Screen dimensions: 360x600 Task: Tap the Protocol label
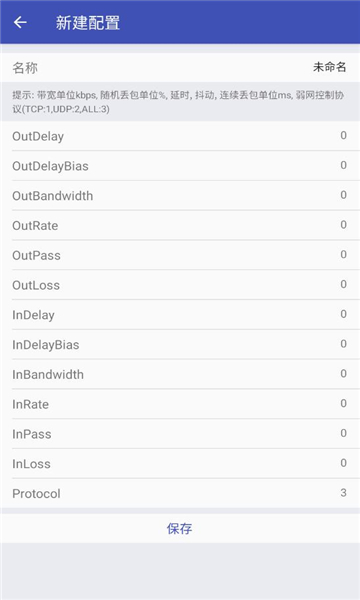pos(36,494)
